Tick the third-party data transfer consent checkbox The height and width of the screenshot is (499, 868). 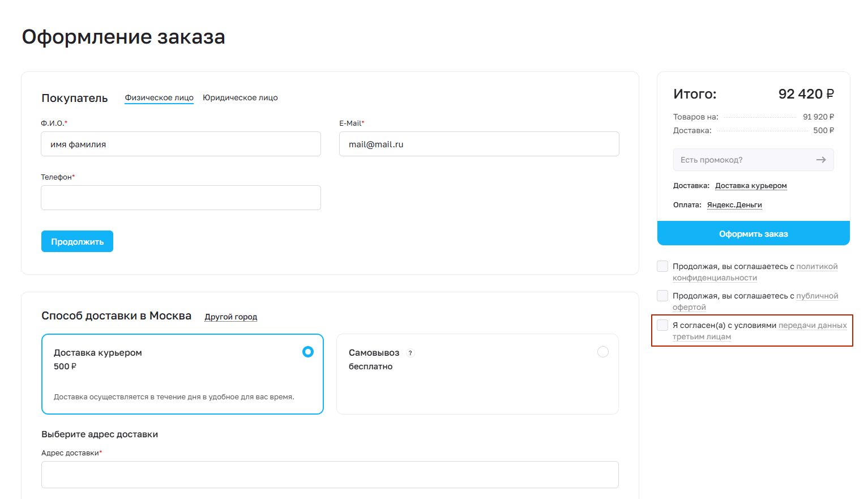(662, 325)
